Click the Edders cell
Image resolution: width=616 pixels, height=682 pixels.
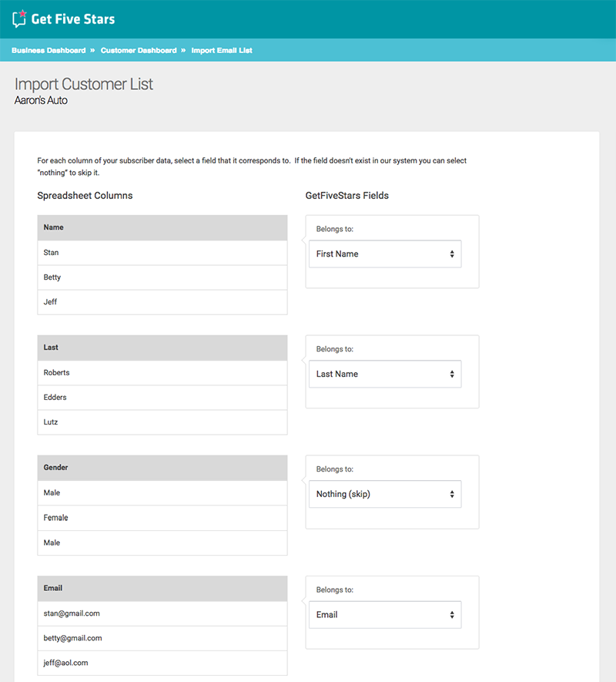click(162, 398)
